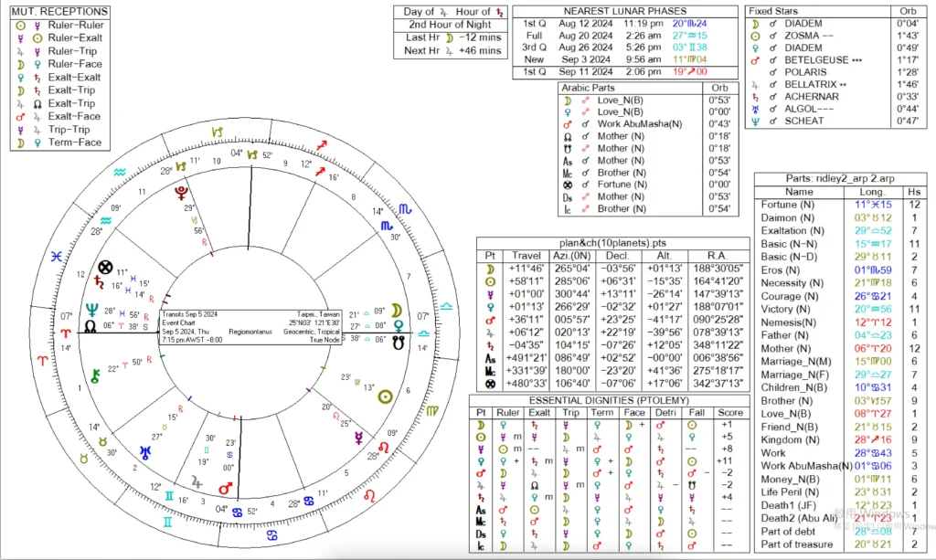The height and width of the screenshot is (560, 936).
Task: Click the blue Uranus glyph in house 2
Action: [144, 451]
